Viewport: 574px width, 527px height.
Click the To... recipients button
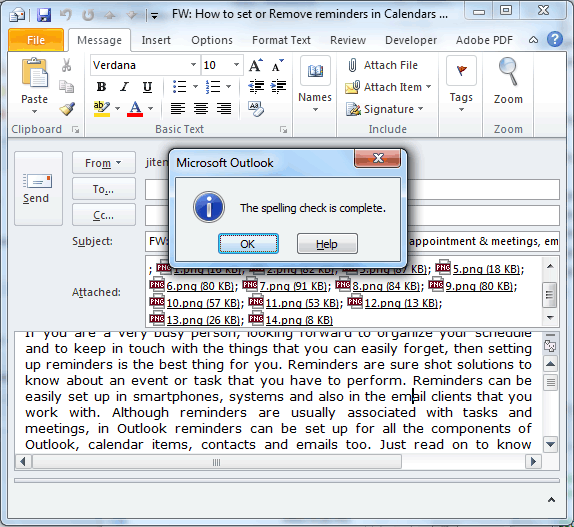pyautogui.click(x=104, y=189)
